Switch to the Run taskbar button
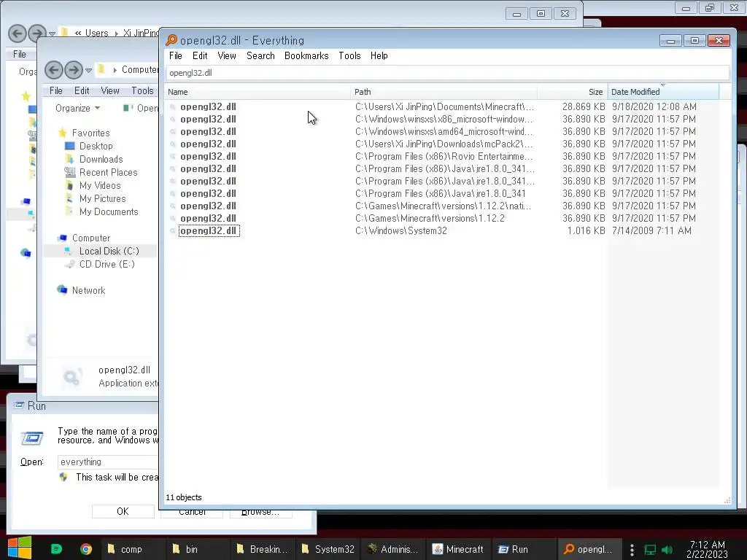 click(x=523, y=549)
